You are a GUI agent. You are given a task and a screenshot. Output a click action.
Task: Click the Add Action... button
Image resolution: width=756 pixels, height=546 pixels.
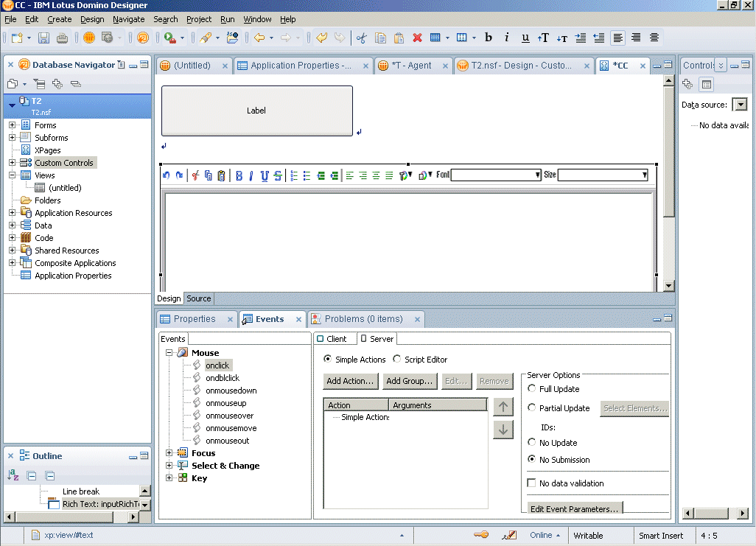coord(350,381)
